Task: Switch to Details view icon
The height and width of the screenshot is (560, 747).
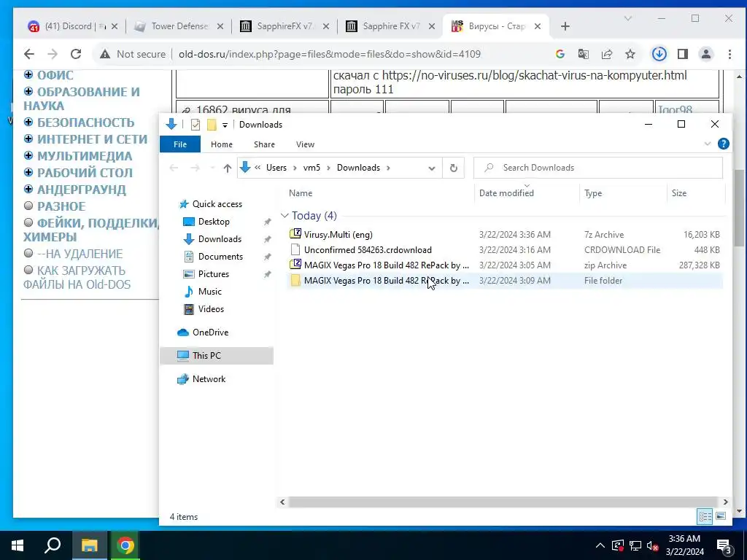Action: pyautogui.click(x=705, y=517)
